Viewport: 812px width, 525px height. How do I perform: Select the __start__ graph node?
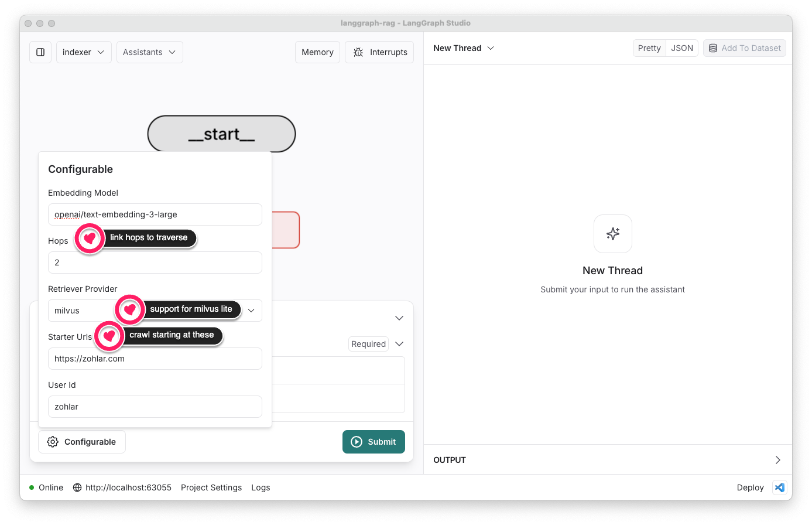click(x=221, y=134)
